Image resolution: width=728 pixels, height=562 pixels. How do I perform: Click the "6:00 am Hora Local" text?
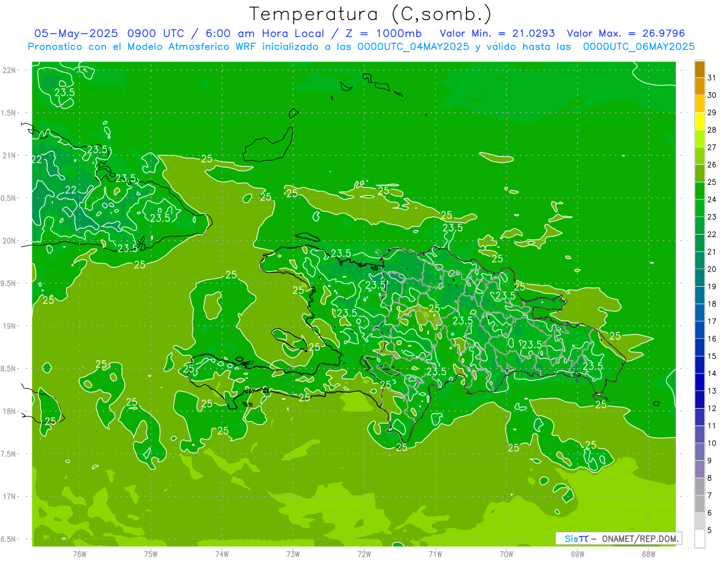point(265,33)
